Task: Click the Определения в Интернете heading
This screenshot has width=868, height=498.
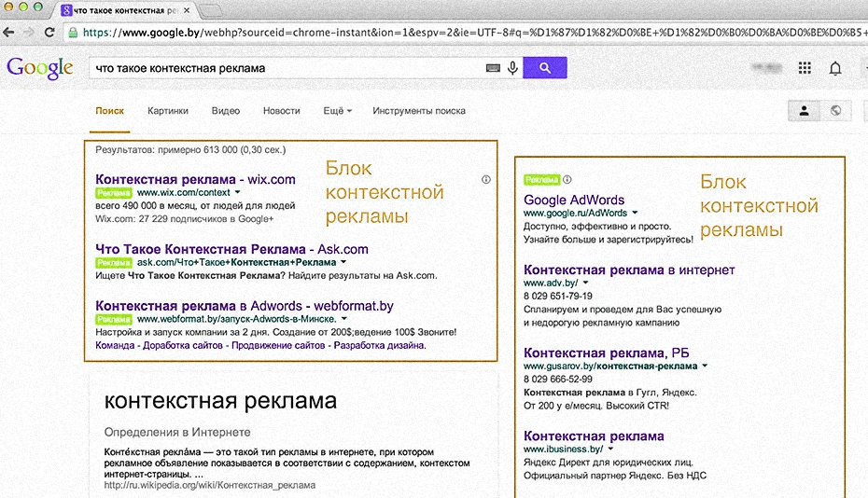Action: coord(177,432)
